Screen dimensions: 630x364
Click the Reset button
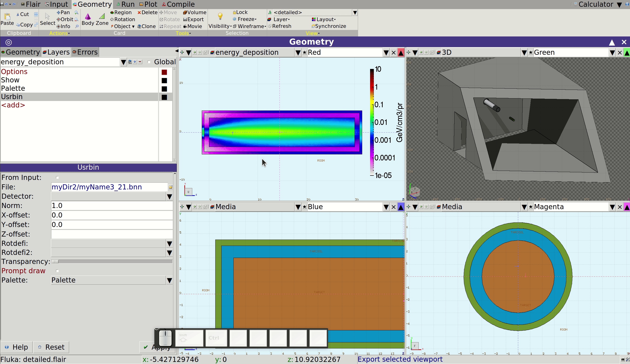(x=51, y=347)
